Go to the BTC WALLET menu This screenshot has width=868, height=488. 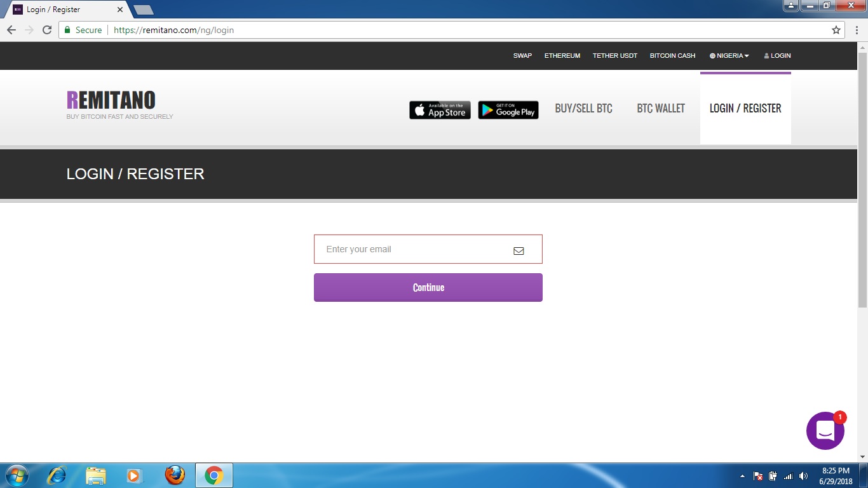point(661,109)
